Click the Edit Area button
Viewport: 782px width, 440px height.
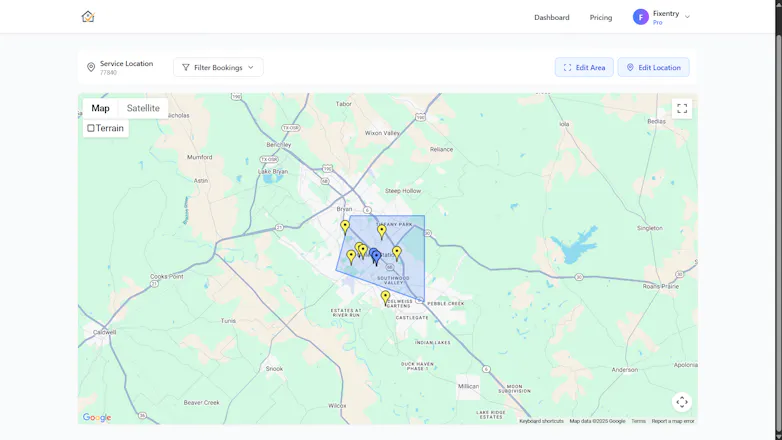pos(584,67)
